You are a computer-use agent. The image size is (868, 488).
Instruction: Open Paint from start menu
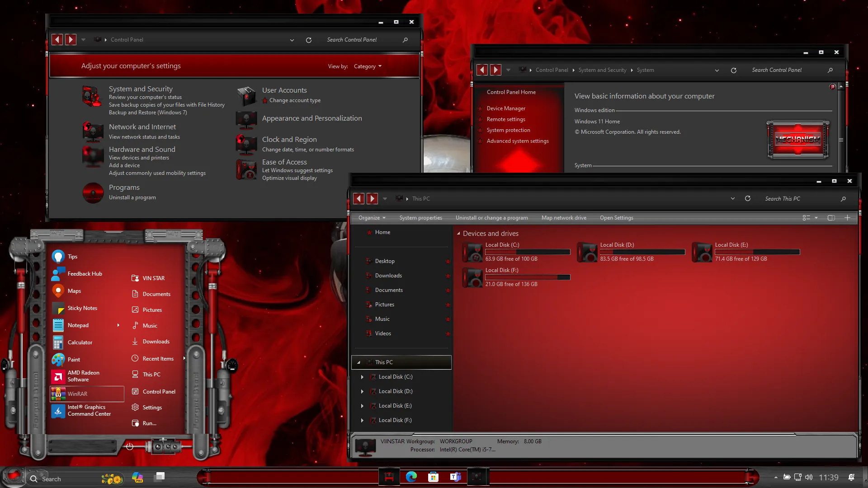[x=66, y=360]
